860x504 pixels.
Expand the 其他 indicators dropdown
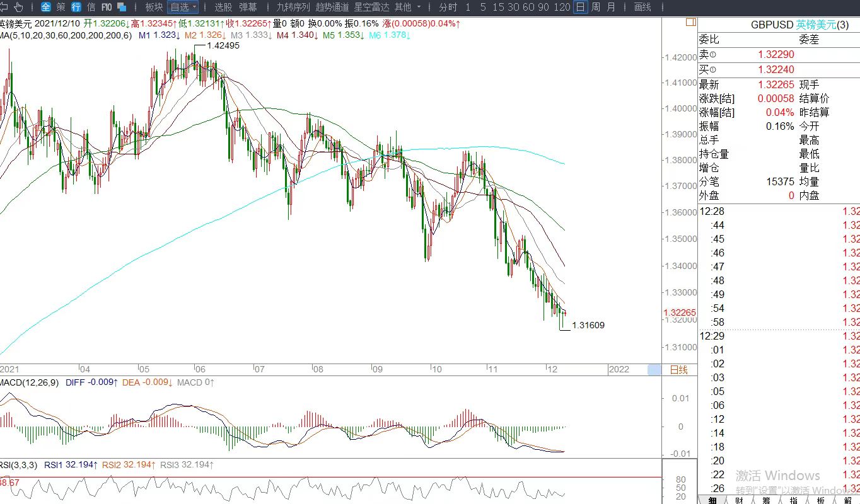pos(407,7)
